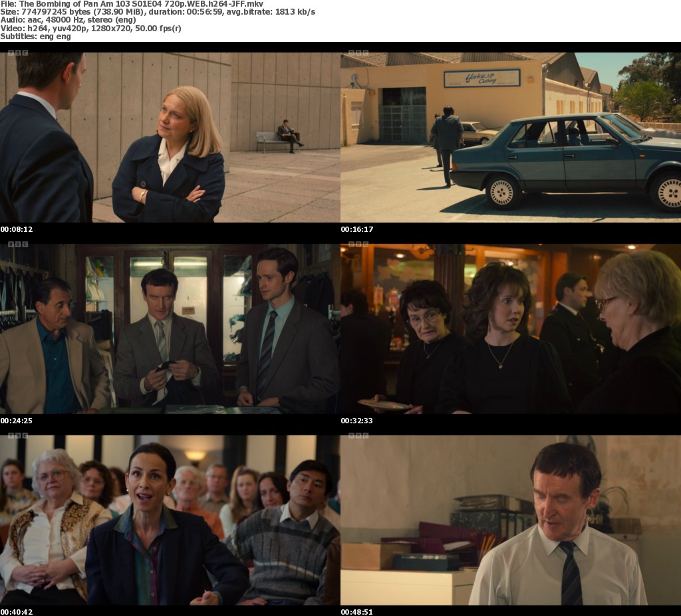Click the timestamp text 00:32:33

click(357, 421)
